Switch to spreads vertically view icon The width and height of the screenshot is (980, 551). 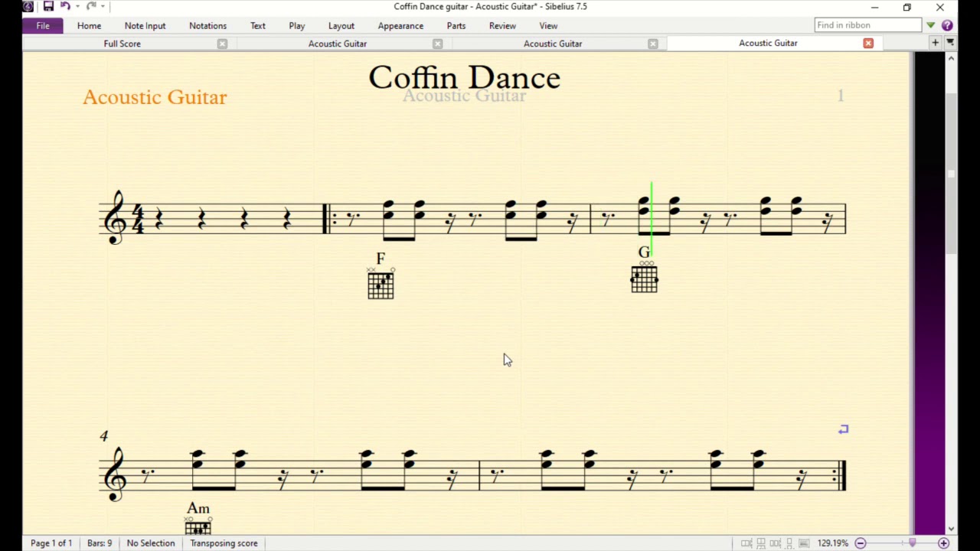pyautogui.click(x=761, y=543)
